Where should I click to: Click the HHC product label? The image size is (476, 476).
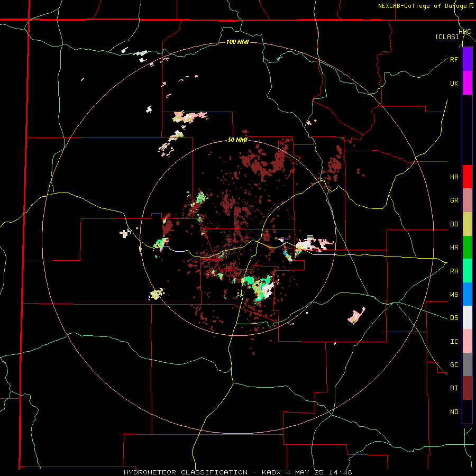465,32
